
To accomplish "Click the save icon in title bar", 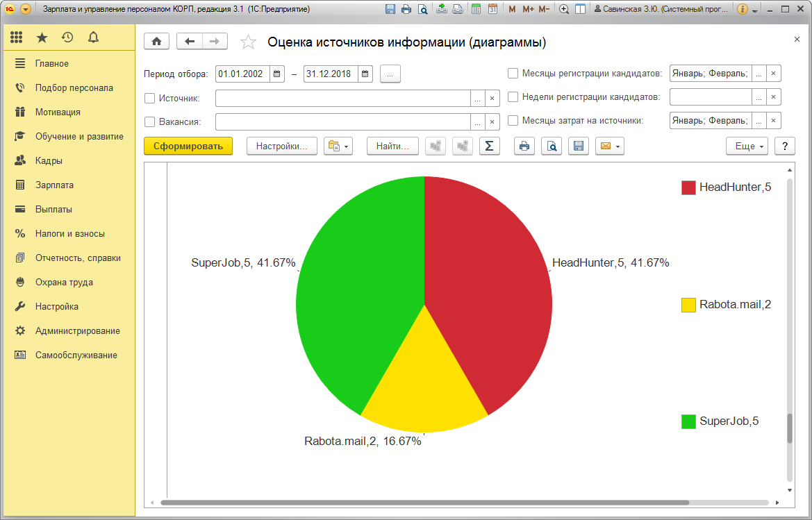I will (390, 9).
